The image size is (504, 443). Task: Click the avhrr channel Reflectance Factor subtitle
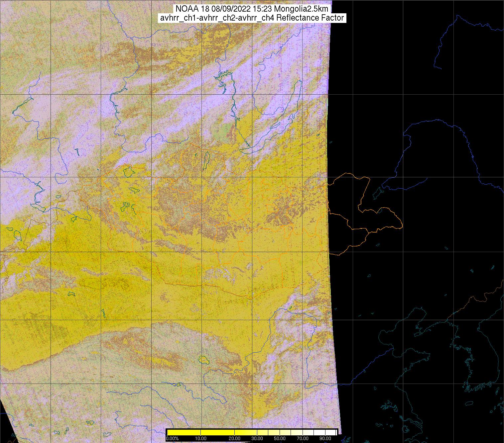(252, 18)
